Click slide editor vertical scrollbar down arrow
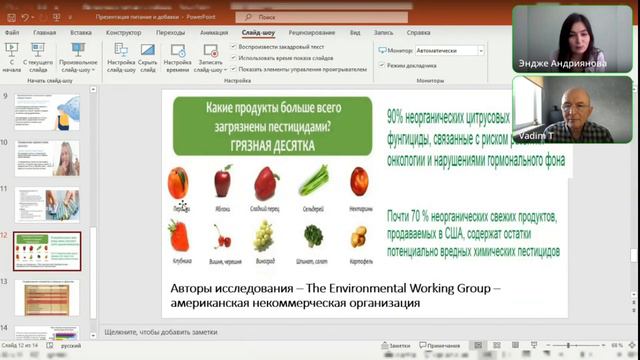This screenshot has width=640, height=360. click(x=633, y=294)
